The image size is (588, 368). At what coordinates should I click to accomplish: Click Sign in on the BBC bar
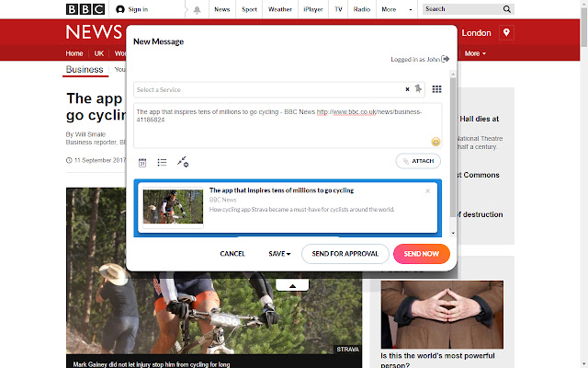[x=131, y=9]
